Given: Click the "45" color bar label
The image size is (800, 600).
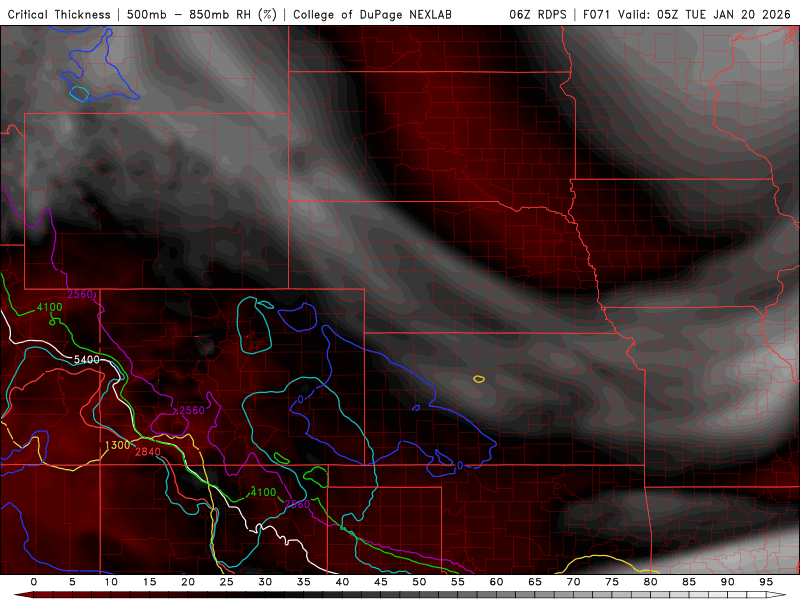Looking at the screenshot, I should click(381, 582).
